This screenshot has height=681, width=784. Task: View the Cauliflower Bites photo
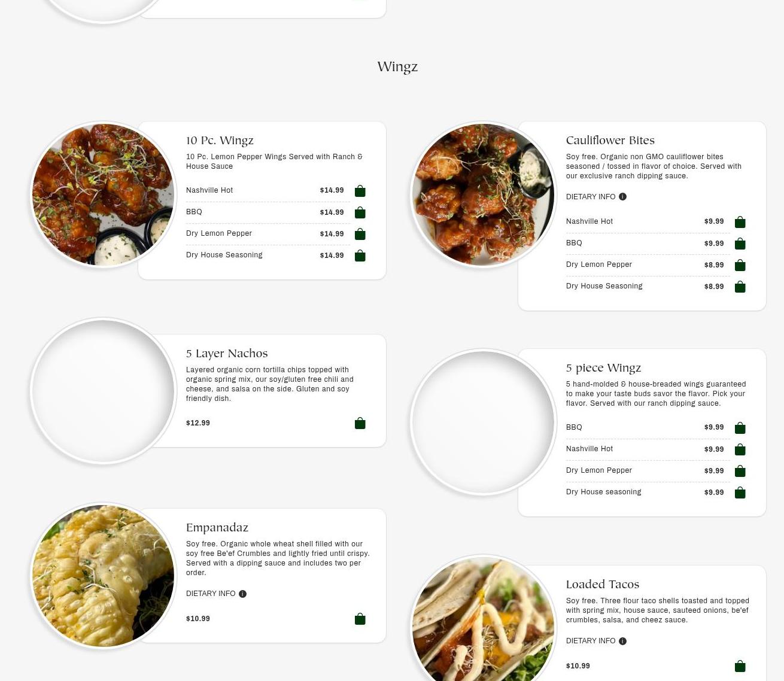click(x=483, y=194)
